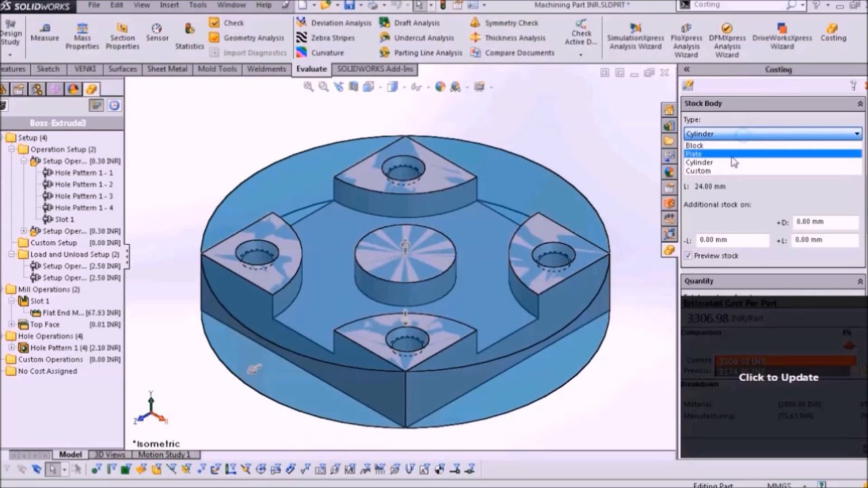The image size is (868, 488).
Task: Open the Motion Study 1 tab
Action: click(164, 455)
